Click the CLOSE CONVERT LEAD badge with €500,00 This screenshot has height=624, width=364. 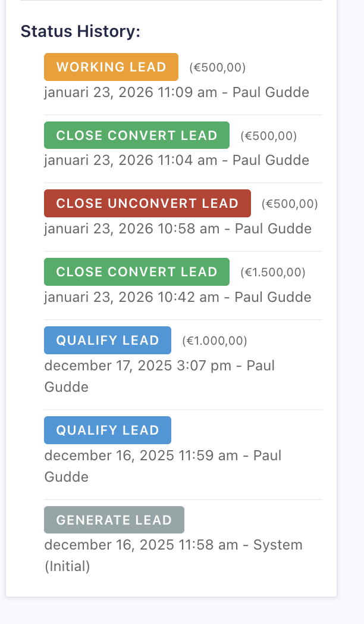[137, 135]
